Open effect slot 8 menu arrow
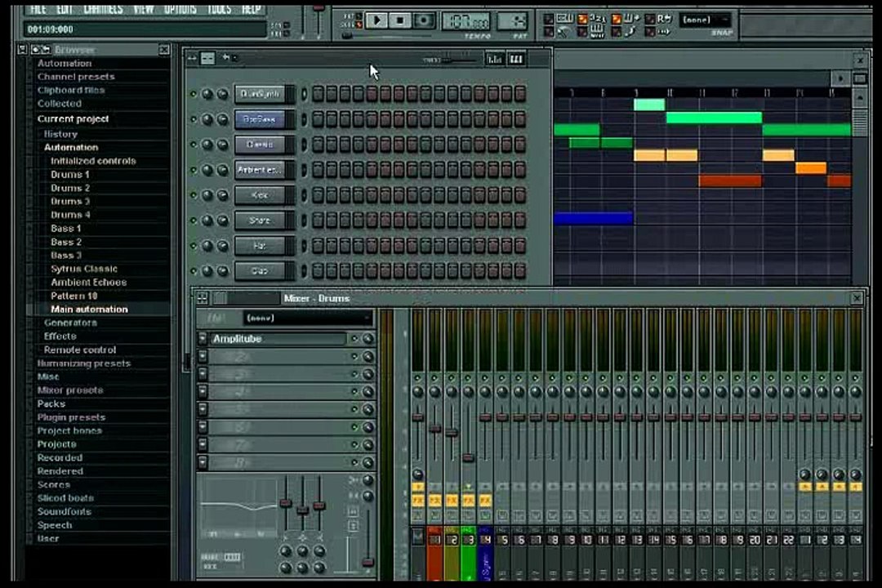 203,462
